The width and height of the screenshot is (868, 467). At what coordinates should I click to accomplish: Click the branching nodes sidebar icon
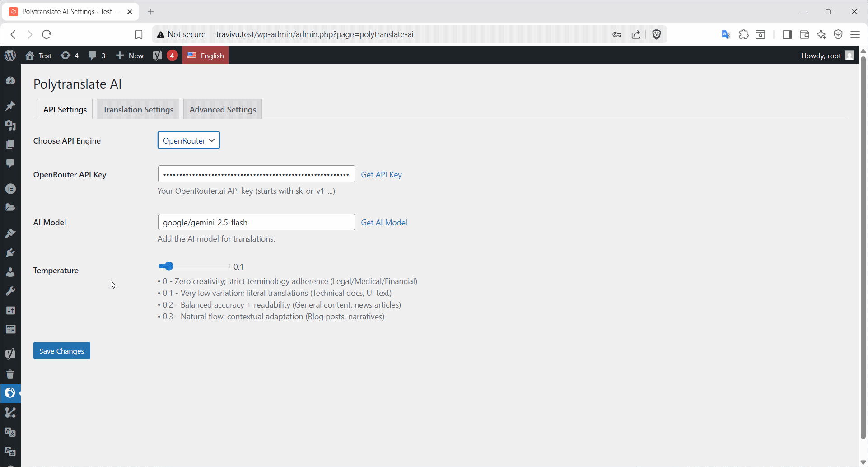click(x=10, y=412)
